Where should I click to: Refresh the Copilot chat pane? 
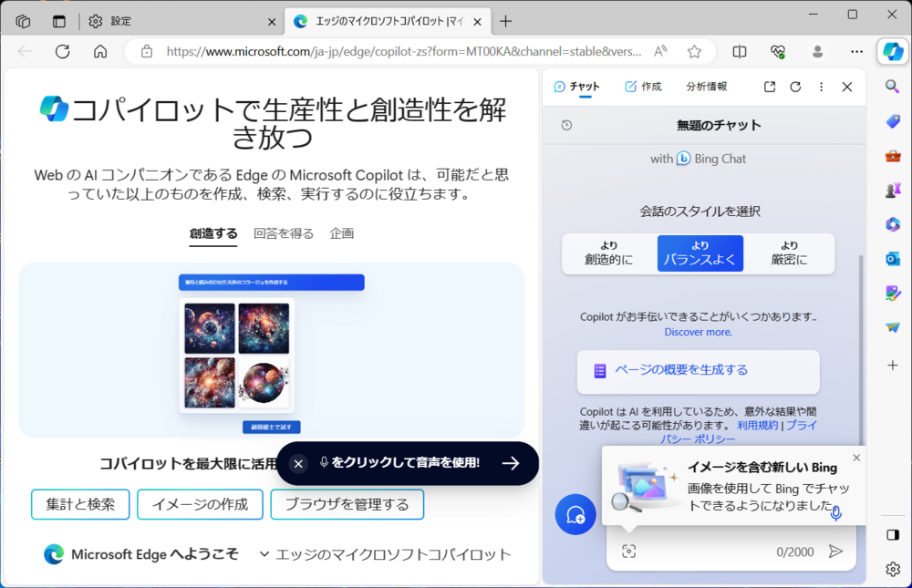pos(795,87)
